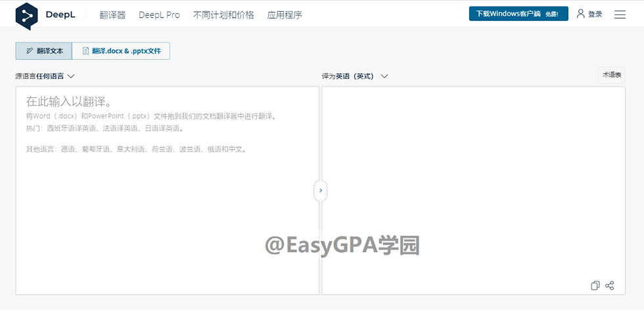Open the 应用程序 menu item
644x310 pixels.
click(x=284, y=15)
